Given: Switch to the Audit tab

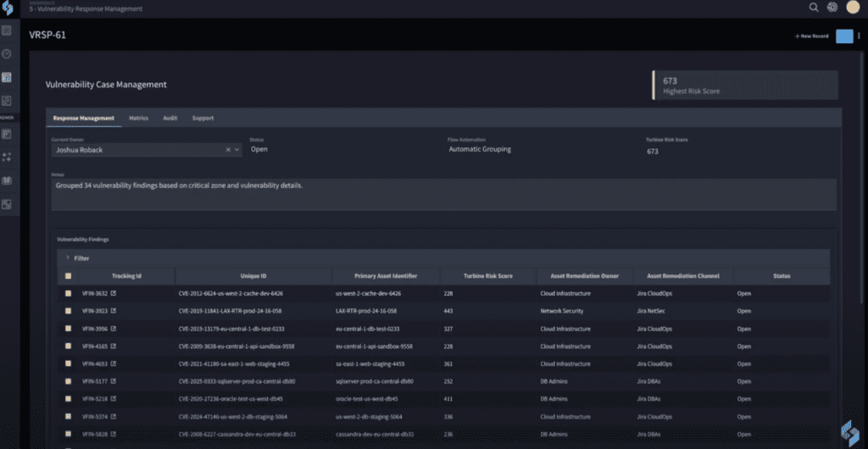Looking at the screenshot, I should pos(170,118).
